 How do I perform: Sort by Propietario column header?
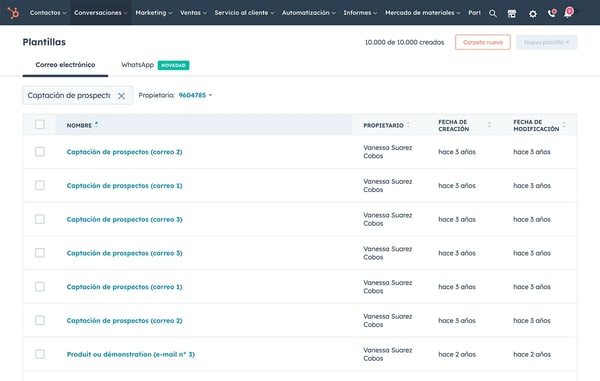tap(386, 125)
